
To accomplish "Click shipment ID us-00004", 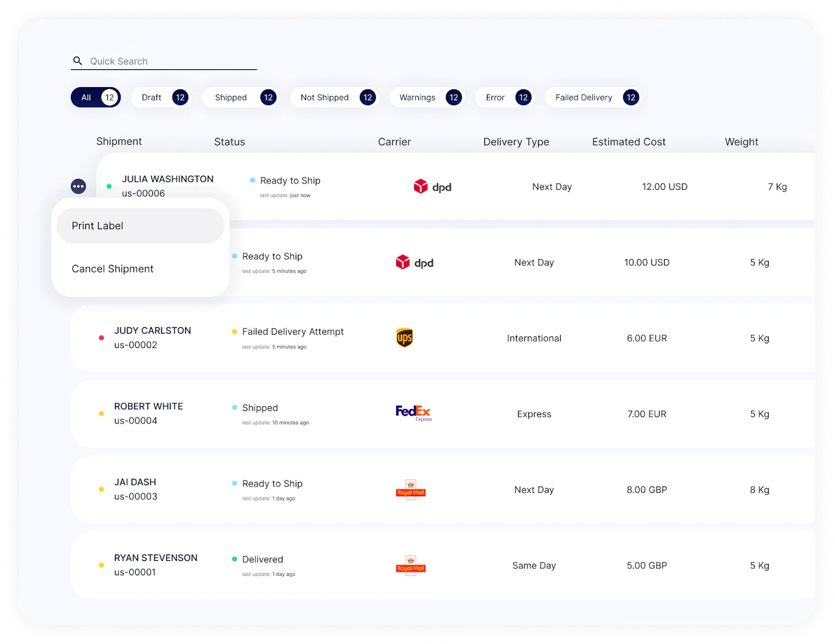I will click(136, 421).
